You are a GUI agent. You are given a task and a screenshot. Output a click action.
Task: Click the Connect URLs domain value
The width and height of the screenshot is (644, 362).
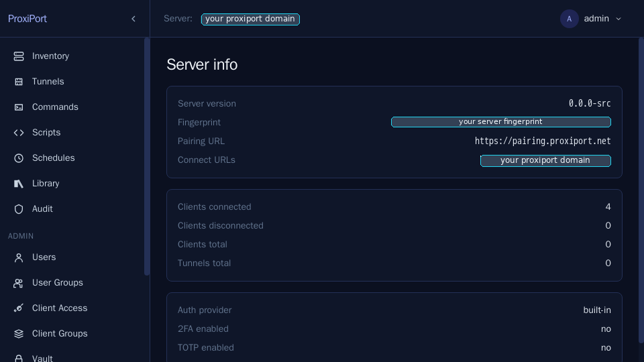pyautogui.click(x=545, y=160)
